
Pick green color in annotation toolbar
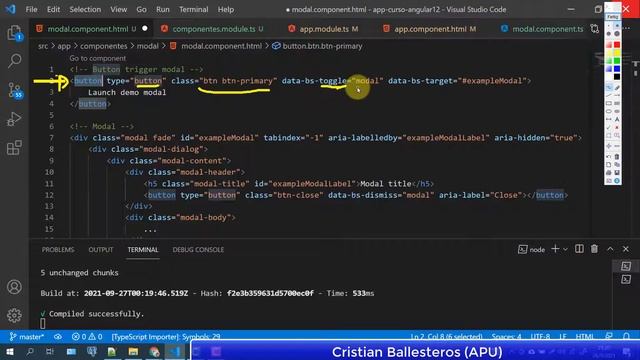(617, 61)
